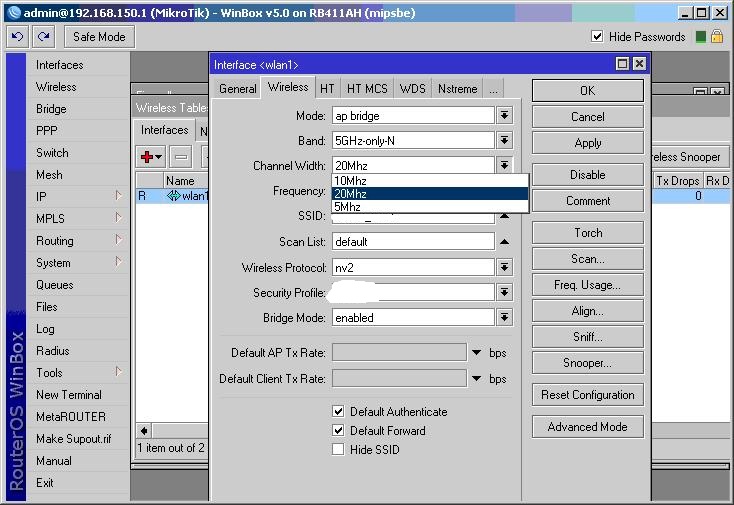Viewport: 734px width, 505px height.
Task: Switch to the HT MCS tab
Action: [367, 88]
